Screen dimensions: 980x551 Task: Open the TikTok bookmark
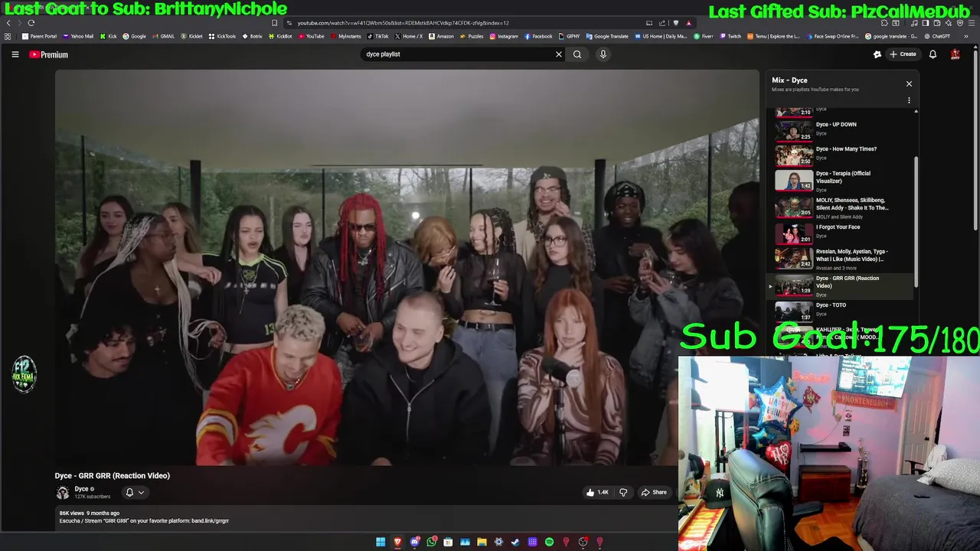[378, 36]
